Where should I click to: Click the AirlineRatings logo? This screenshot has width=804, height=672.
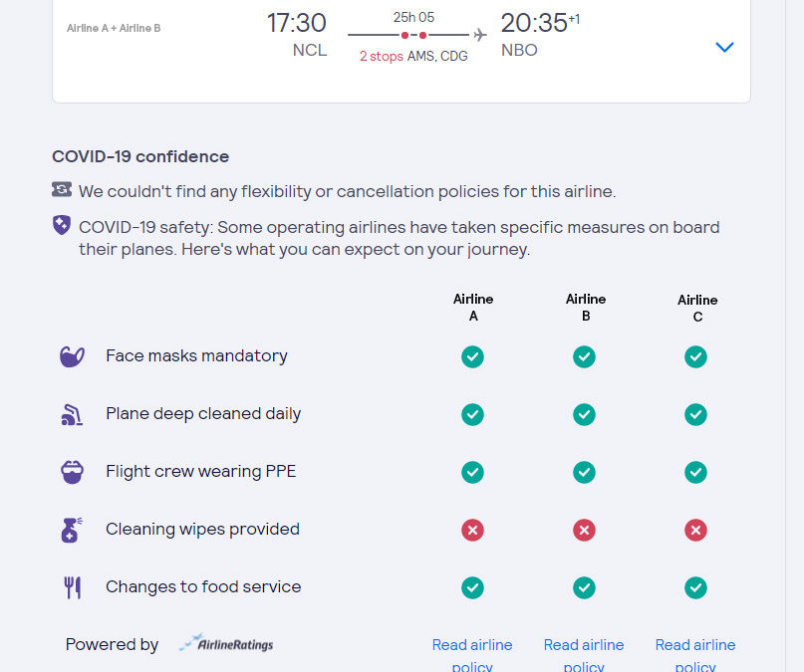226,643
